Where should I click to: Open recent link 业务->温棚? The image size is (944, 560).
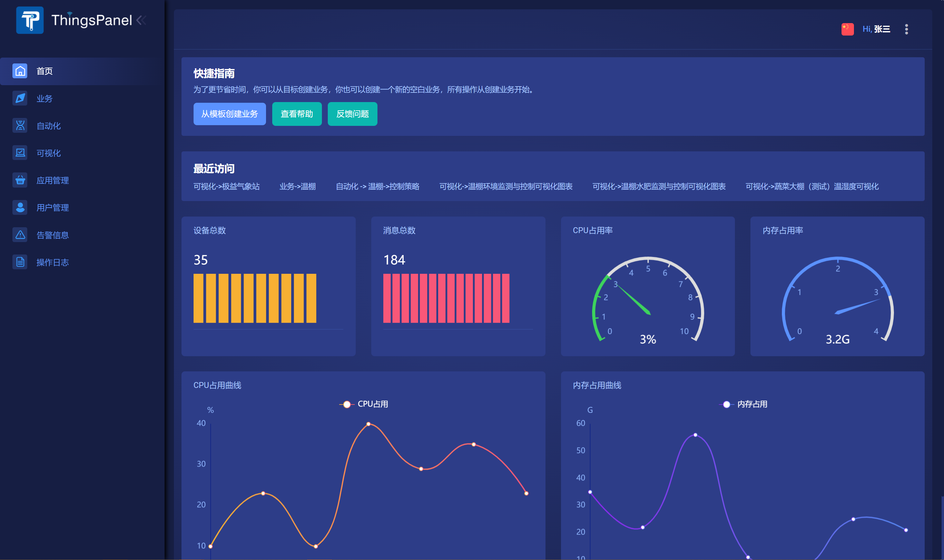(297, 187)
